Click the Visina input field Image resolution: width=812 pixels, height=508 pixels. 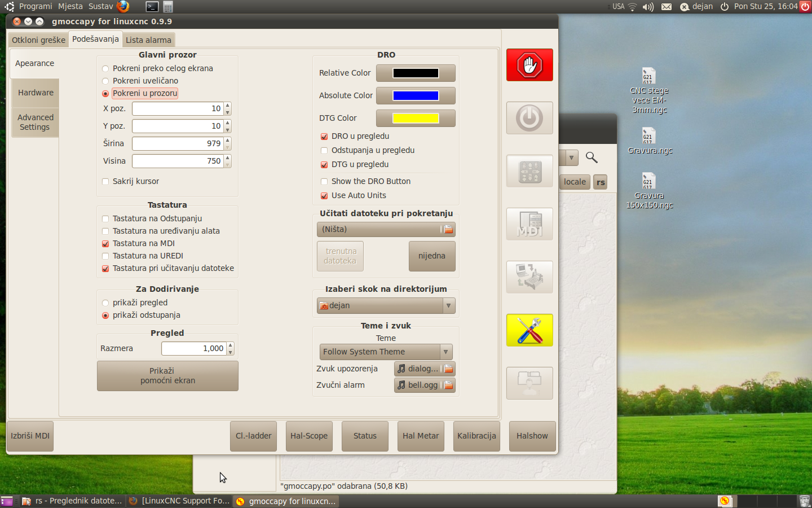(178, 161)
